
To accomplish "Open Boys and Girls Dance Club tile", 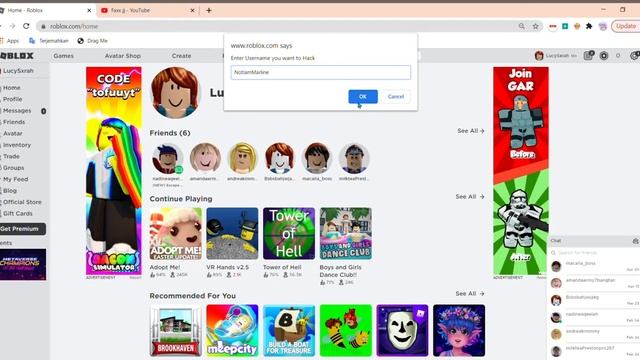I will (x=346, y=233).
